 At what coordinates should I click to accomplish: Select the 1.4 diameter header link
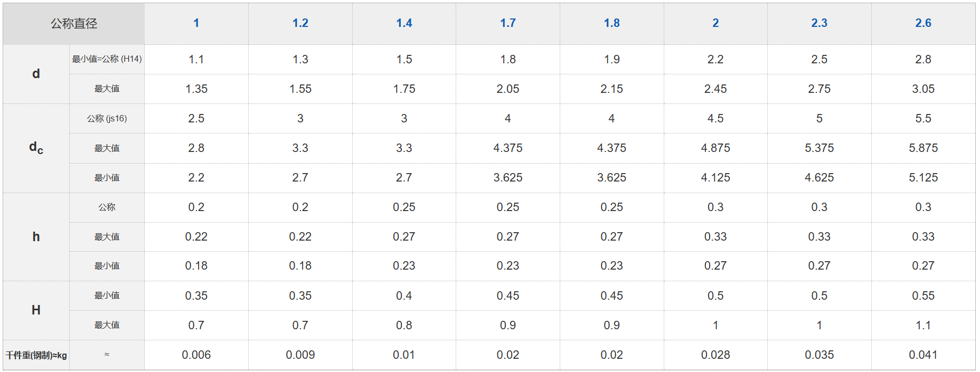(x=404, y=23)
